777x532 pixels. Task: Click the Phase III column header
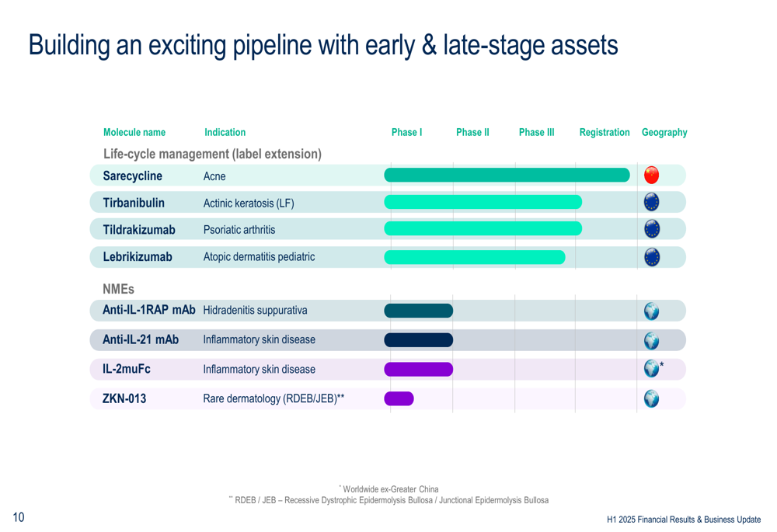tap(536, 133)
